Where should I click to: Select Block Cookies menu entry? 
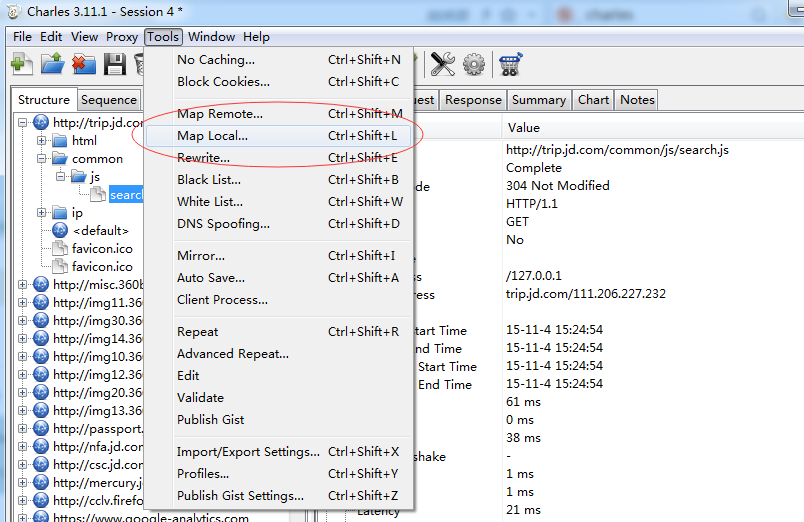(x=278, y=82)
